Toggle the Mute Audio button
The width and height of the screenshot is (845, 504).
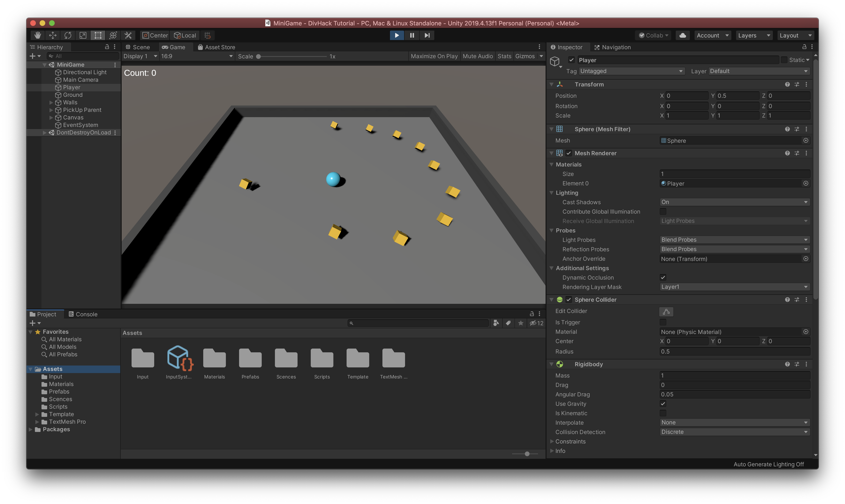[478, 56]
